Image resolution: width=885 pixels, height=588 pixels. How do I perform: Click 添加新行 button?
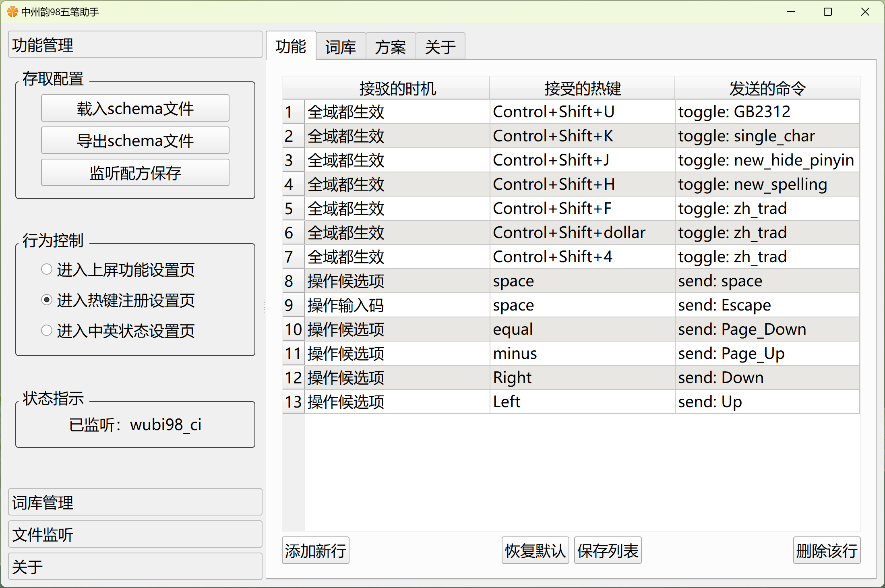click(x=315, y=551)
